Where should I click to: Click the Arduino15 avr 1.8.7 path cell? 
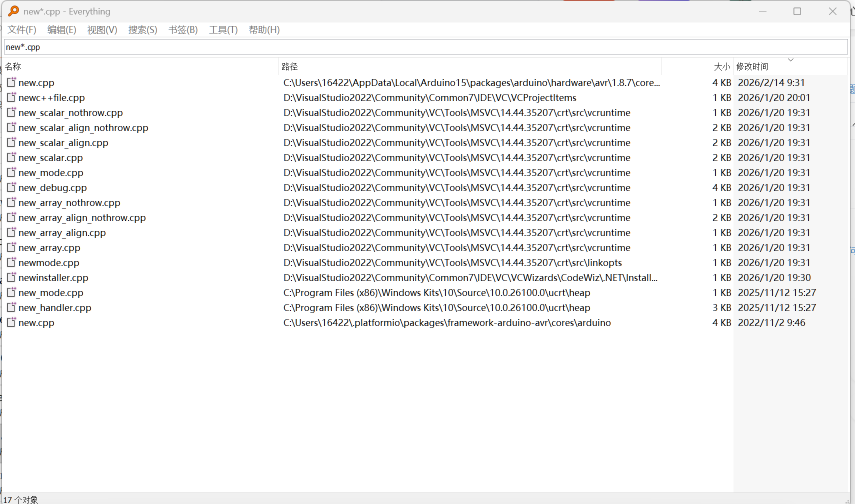point(471,82)
